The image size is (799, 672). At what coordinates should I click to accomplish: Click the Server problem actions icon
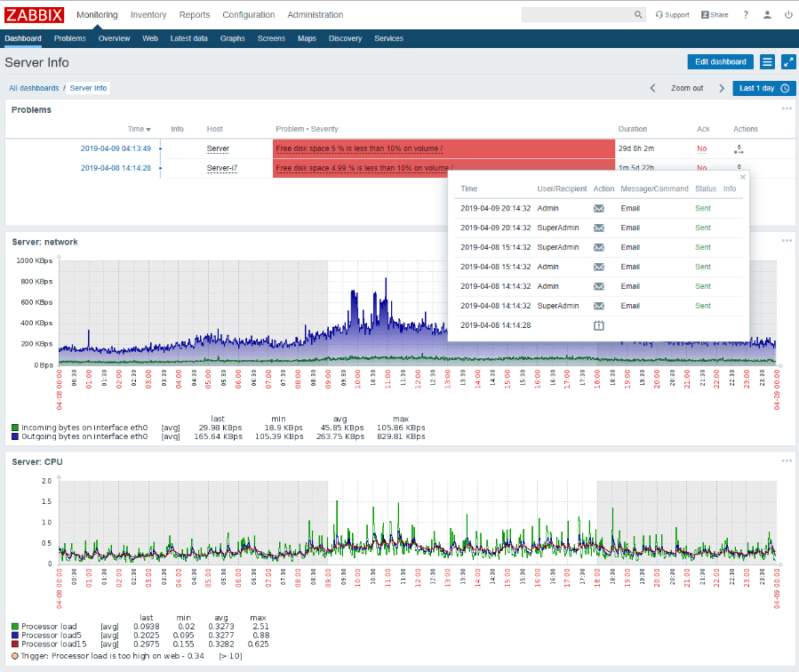click(739, 149)
